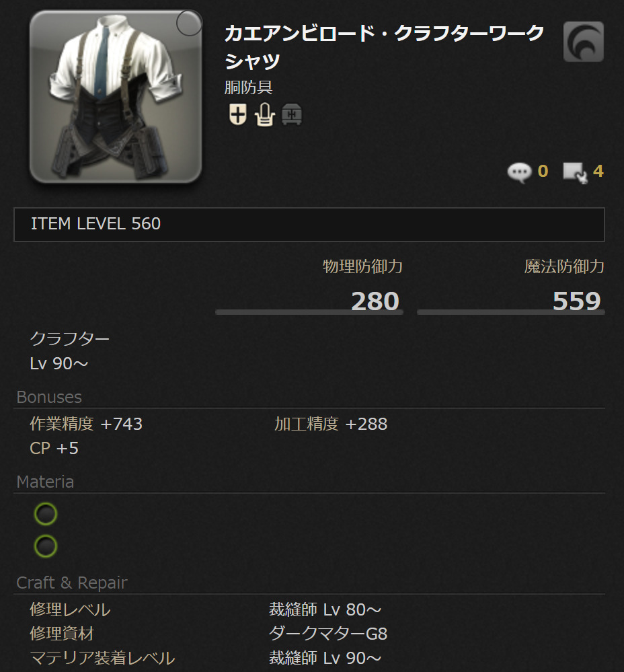Click the screenshot image count icon
The image size is (624, 672).
click(x=575, y=172)
